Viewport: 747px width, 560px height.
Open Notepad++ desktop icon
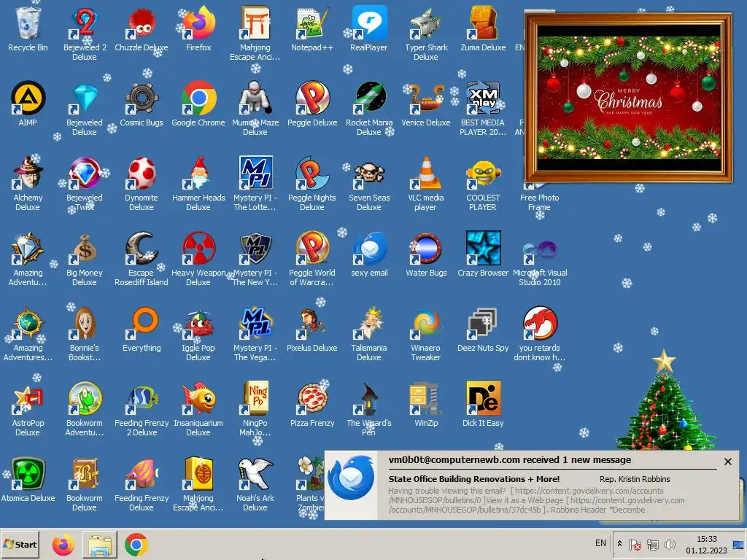[x=312, y=28]
